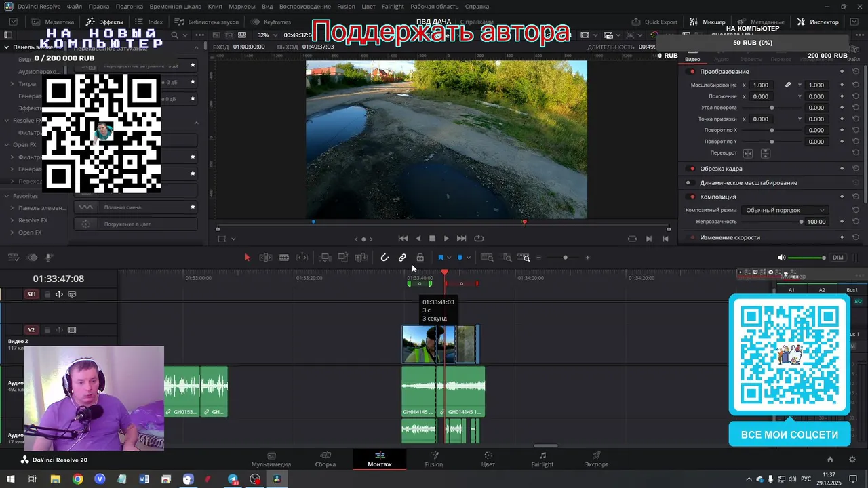This screenshot has height=488, width=868.
Task: Open the Fairlight menu in menu bar
Action: [393, 6]
